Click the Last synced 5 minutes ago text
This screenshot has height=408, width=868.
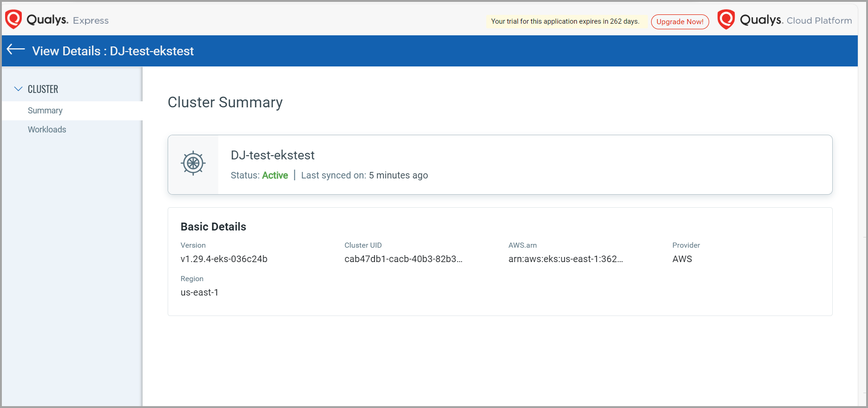(364, 175)
